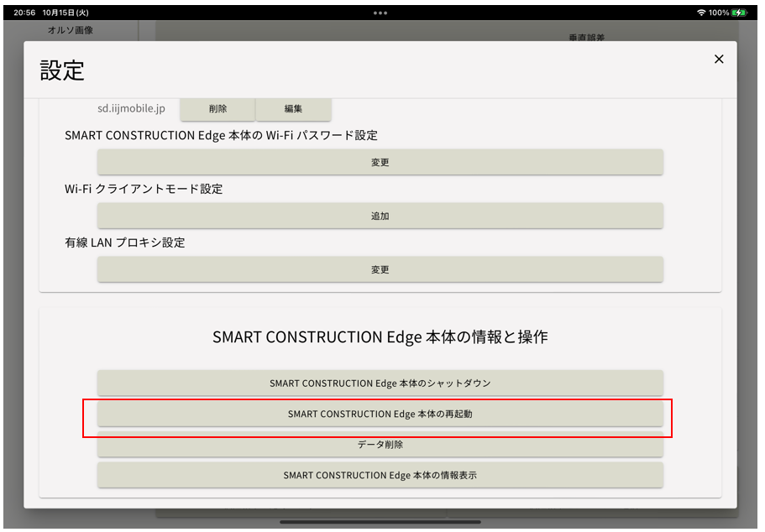
Task: Click the 編集 button next to sd.iijmobile.jp
Action: tap(293, 109)
